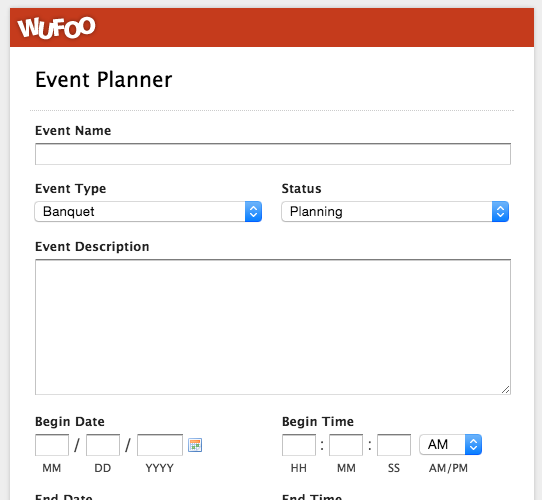The height and width of the screenshot is (500, 542).
Task: Click the Event Name label
Action: coord(73,131)
